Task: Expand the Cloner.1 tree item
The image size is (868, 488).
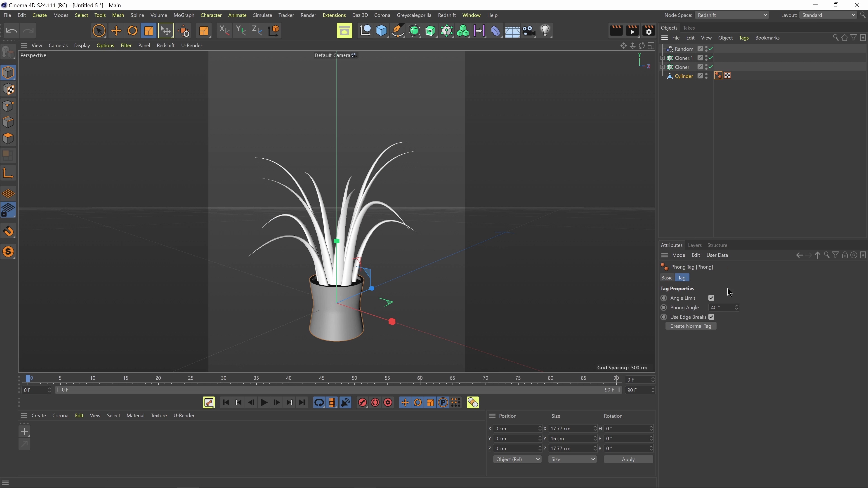Action: point(663,58)
